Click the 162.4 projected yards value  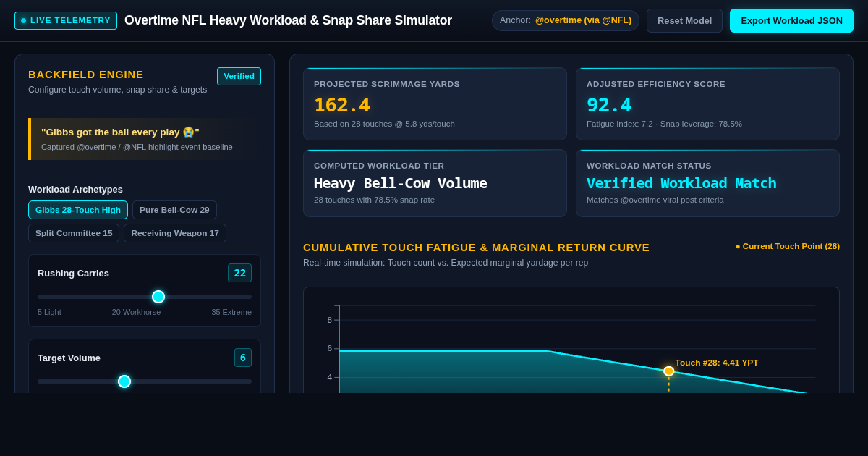click(x=342, y=105)
